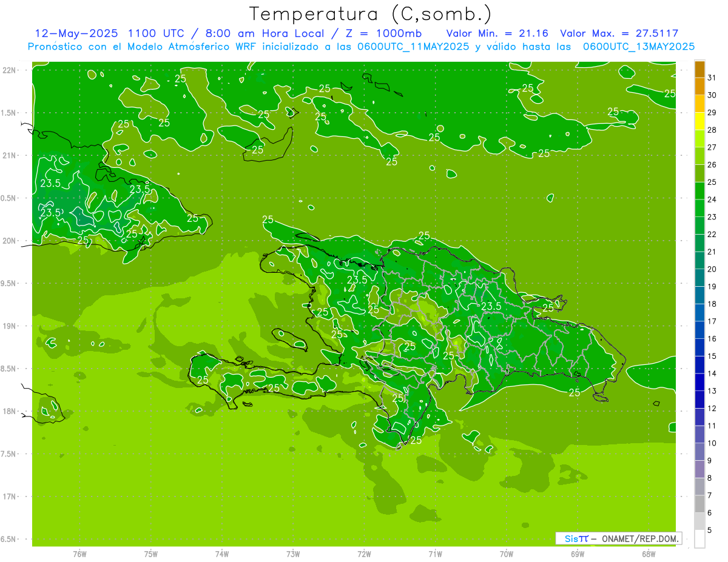Click the longitude label "72W"
The width and height of the screenshot is (728, 562).
365,554
